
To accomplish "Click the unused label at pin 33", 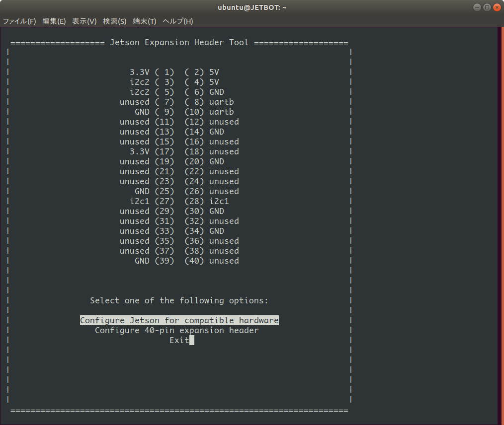I will (134, 231).
